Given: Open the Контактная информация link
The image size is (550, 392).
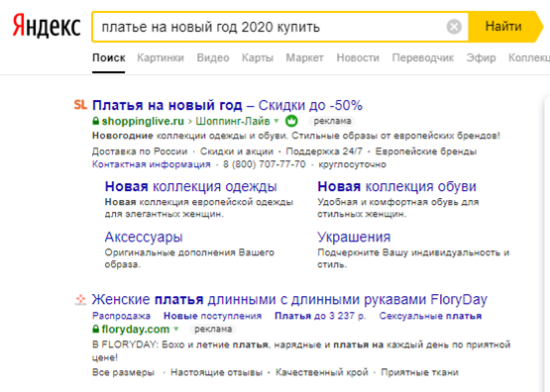Looking at the screenshot, I should tap(152, 164).
